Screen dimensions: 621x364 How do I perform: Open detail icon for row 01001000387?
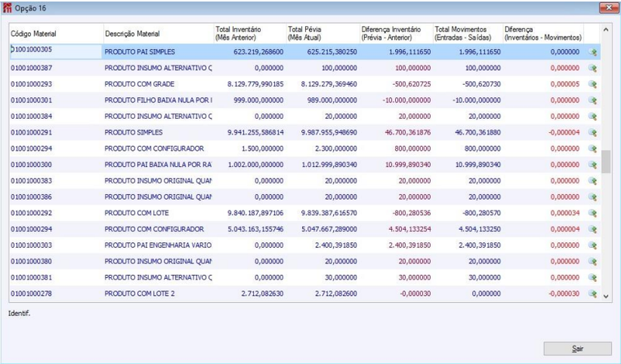592,68
